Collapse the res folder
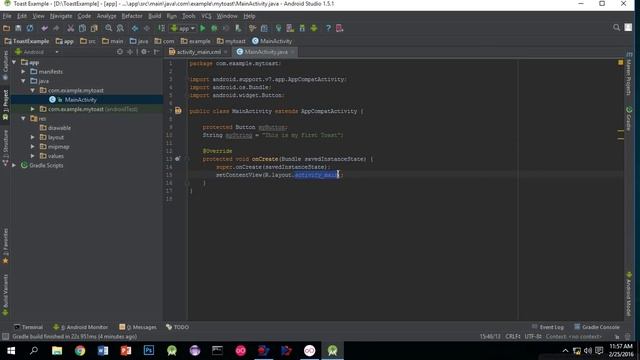 click(24, 118)
